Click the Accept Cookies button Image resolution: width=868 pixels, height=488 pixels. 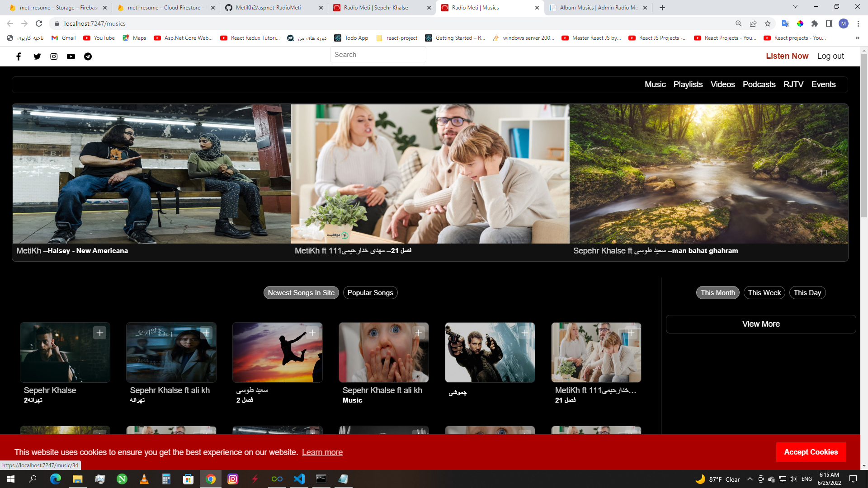click(x=811, y=452)
